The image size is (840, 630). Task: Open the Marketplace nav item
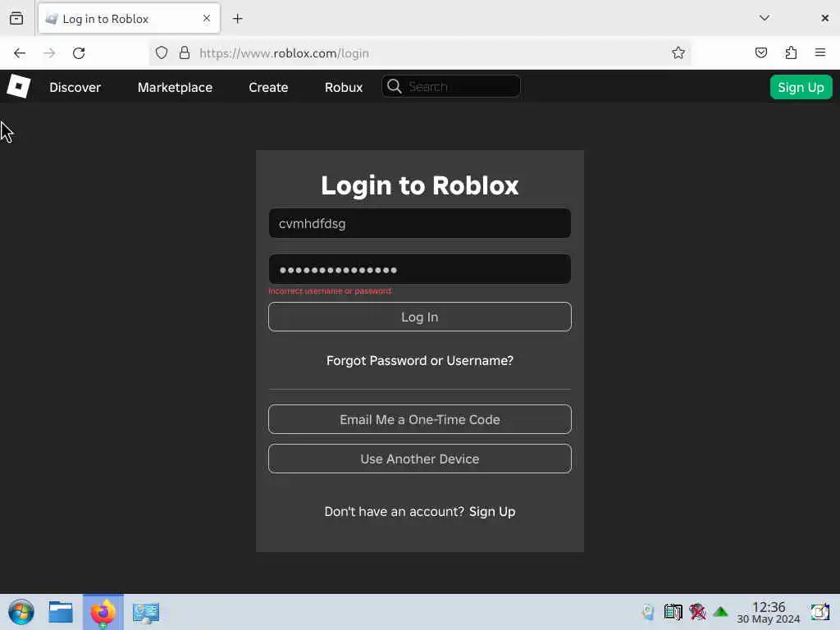(x=176, y=87)
